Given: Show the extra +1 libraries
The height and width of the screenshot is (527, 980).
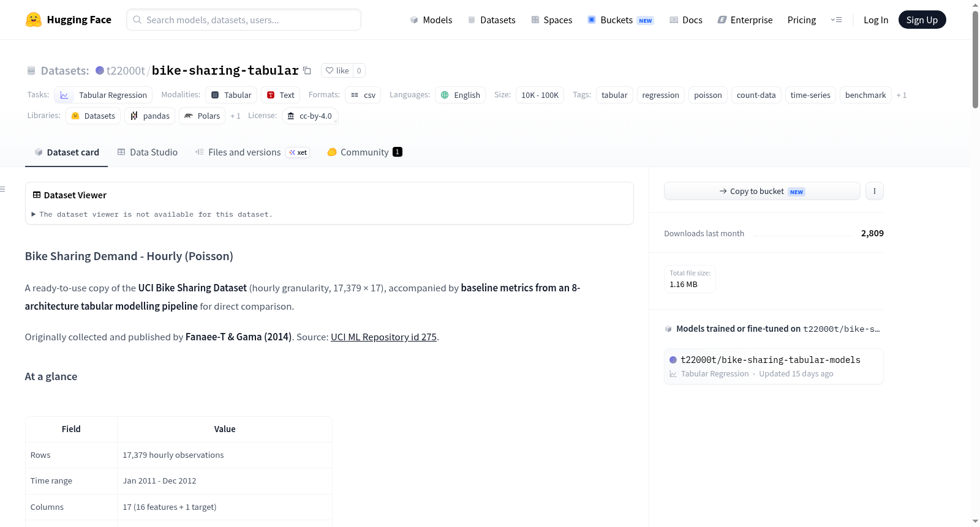Looking at the screenshot, I should 235,116.
